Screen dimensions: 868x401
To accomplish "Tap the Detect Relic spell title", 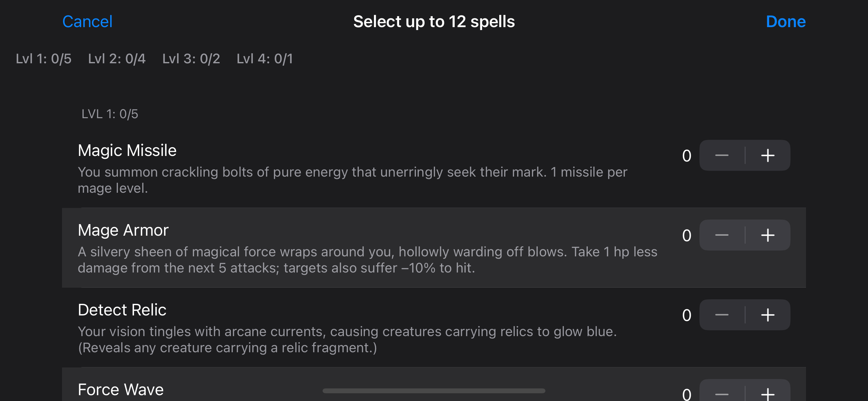I will 122,310.
